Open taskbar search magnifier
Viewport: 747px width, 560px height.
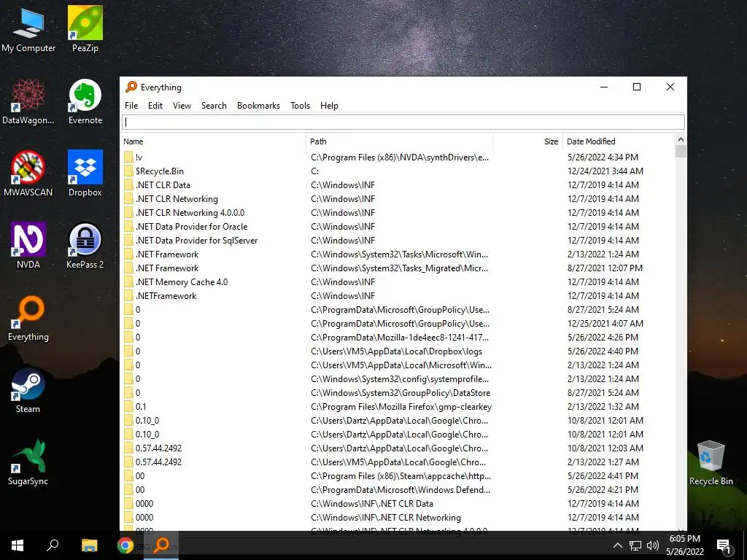[53, 545]
